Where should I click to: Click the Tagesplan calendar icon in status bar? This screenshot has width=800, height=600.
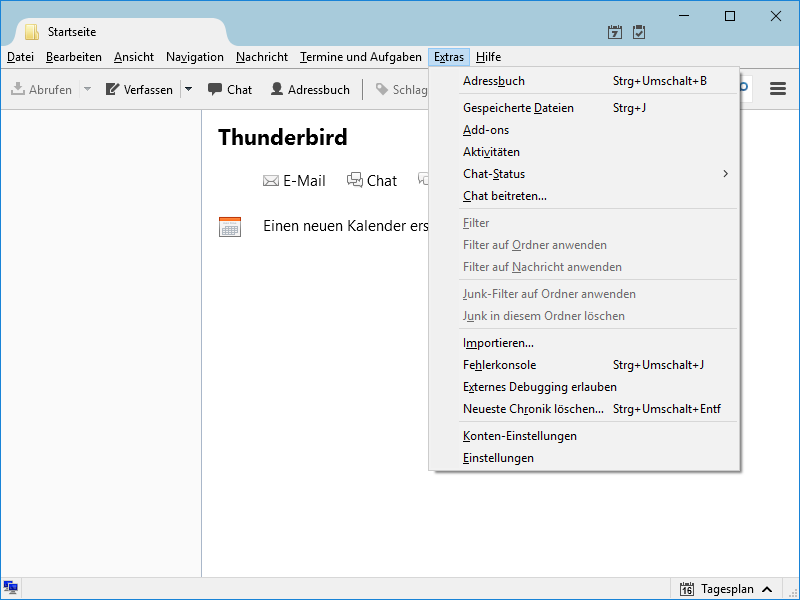[687, 589]
